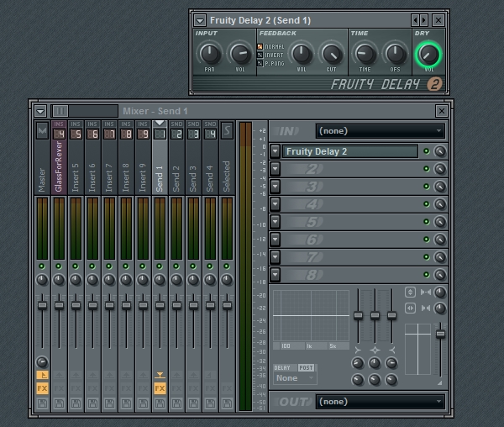The image size is (504, 427).
Task: Click the low band EQ level fader
Action: pos(358,315)
